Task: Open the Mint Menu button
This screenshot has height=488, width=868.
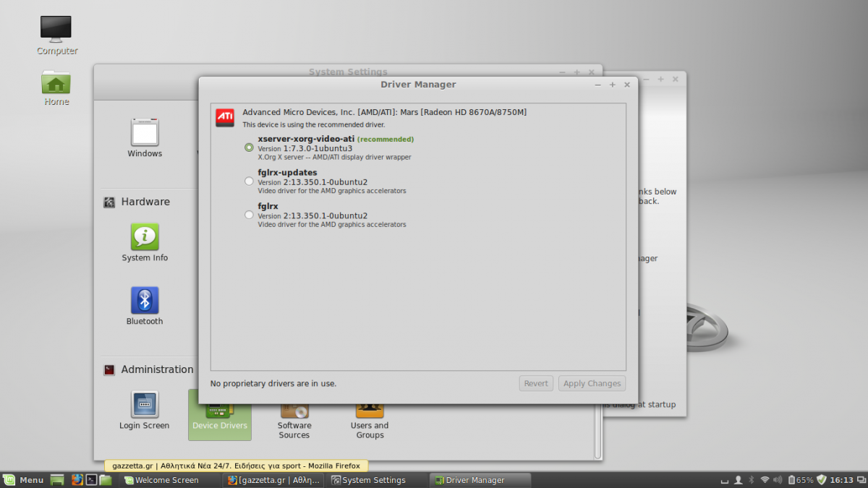Action: pos(23,480)
